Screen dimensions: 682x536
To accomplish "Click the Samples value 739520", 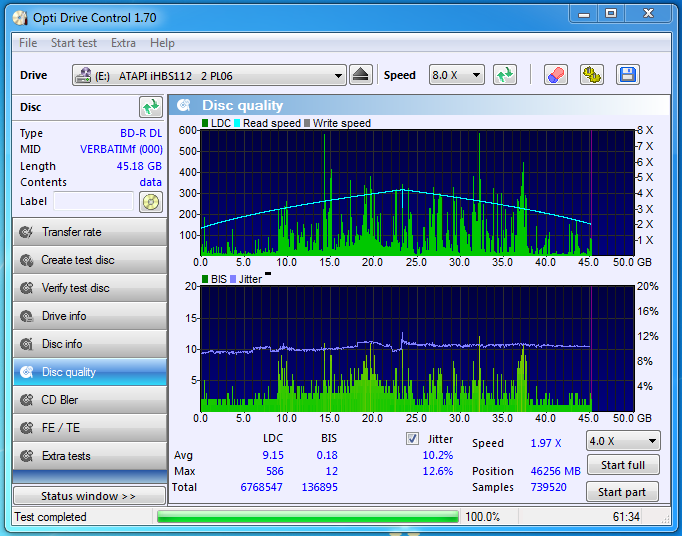I will (x=548, y=487).
